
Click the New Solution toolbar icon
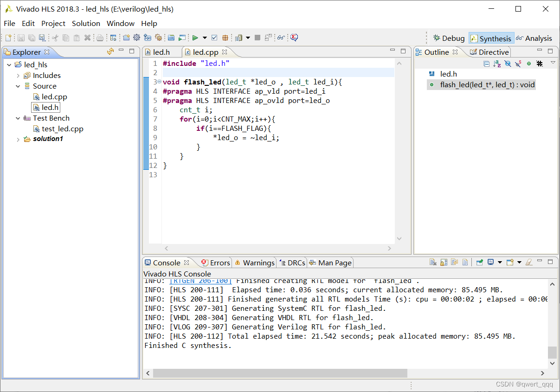[148, 38]
